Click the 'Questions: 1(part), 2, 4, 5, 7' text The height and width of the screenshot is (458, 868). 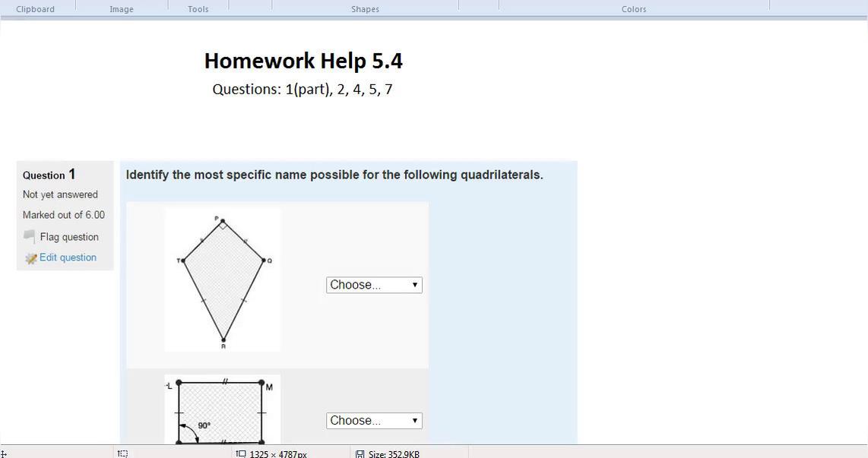coord(303,89)
